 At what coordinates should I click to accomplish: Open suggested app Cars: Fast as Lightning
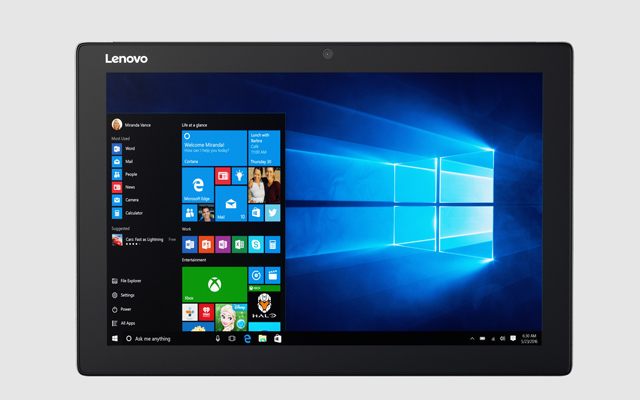[x=144, y=240]
